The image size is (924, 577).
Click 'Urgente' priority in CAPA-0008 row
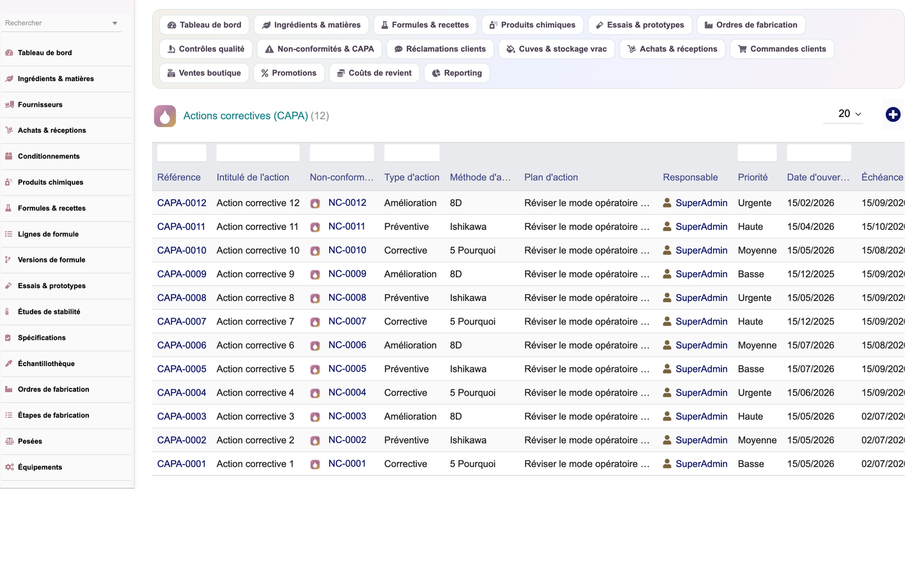(x=755, y=298)
